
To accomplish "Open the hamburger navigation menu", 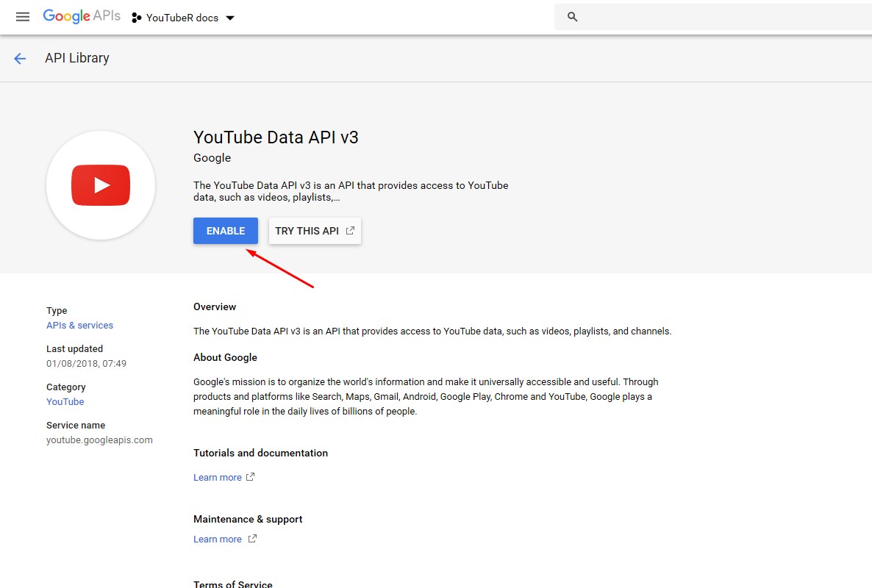I will [x=23, y=17].
